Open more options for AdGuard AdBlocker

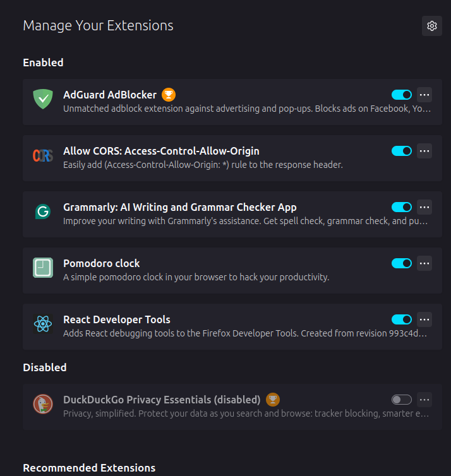pos(424,95)
